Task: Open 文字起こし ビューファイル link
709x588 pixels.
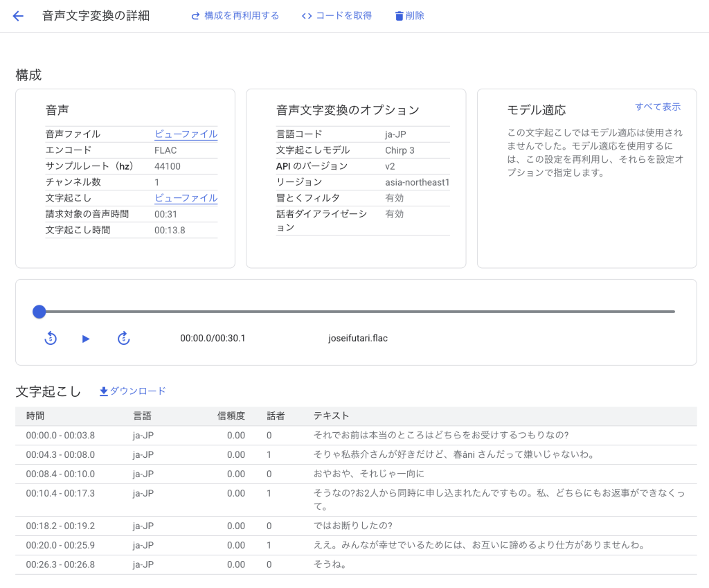Action: coord(186,198)
